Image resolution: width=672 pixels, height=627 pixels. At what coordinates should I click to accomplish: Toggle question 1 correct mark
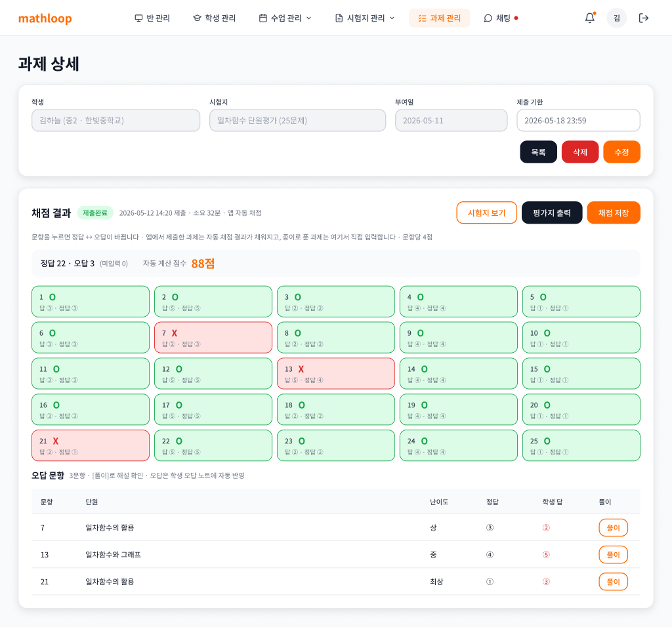coord(91,302)
